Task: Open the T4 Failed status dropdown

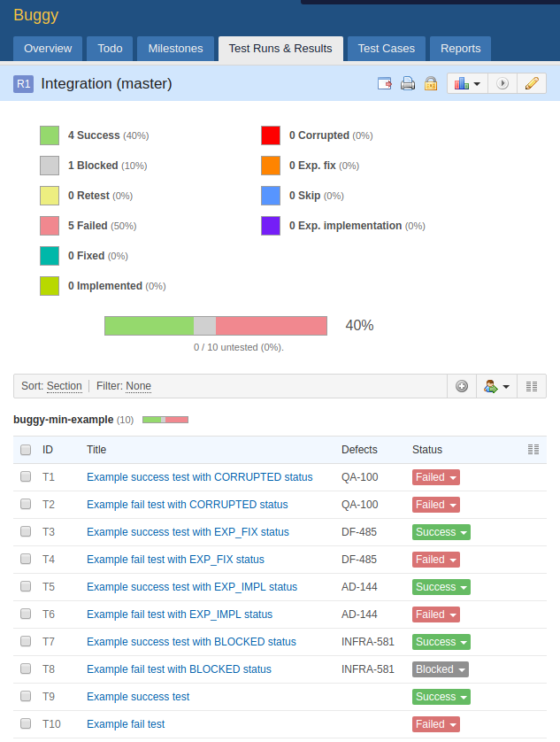Action: pyautogui.click(x=436, y=560)
